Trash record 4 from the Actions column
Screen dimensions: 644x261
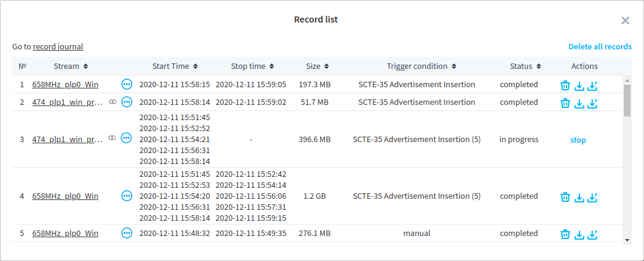point(565,197)
